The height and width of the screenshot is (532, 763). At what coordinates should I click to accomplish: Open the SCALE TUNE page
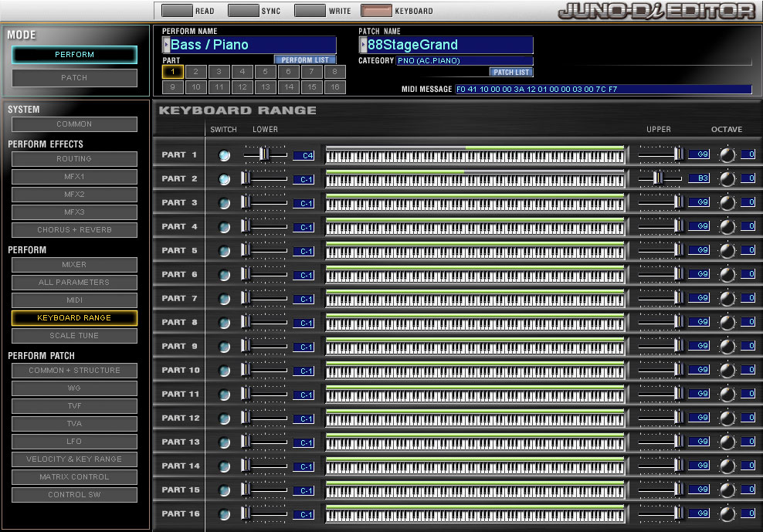(74, 336)
